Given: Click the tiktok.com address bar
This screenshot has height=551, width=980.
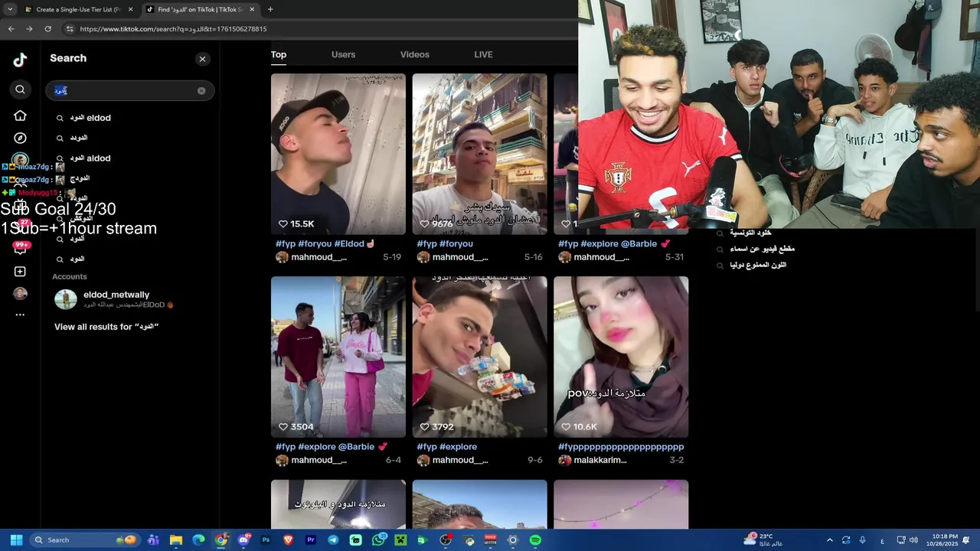Looking at the screenshot, I should (x=322, y=29).
